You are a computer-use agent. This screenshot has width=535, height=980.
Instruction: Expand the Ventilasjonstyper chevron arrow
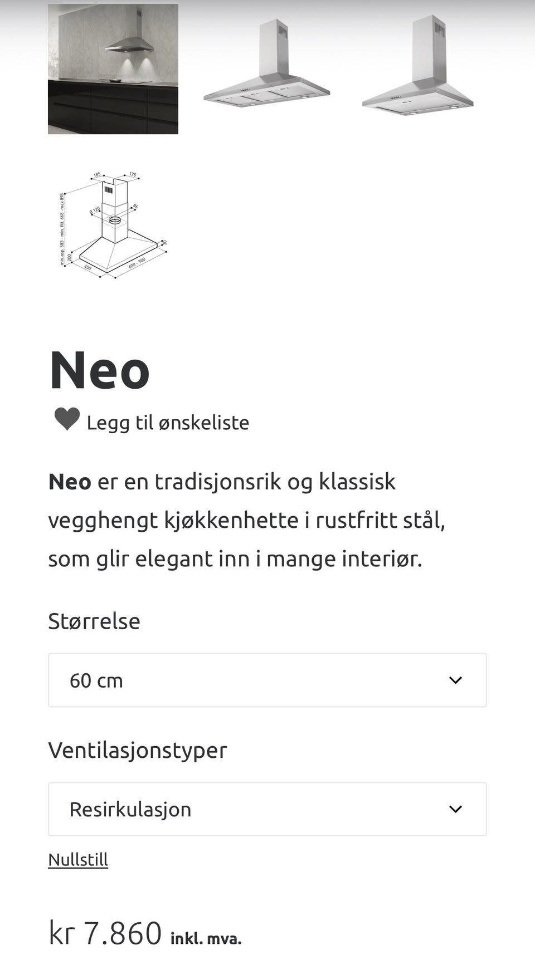455,809
